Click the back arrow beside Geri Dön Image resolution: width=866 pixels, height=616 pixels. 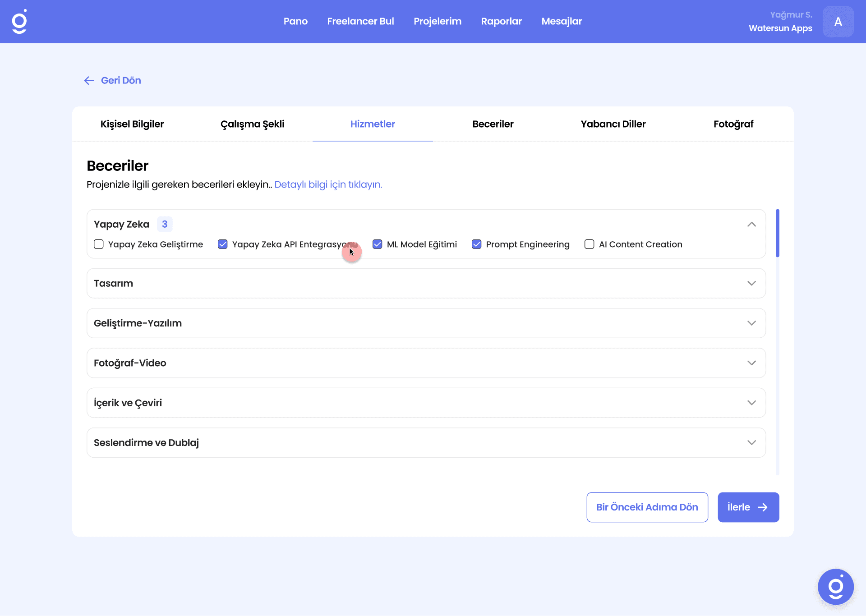click(x=89, y=81)
